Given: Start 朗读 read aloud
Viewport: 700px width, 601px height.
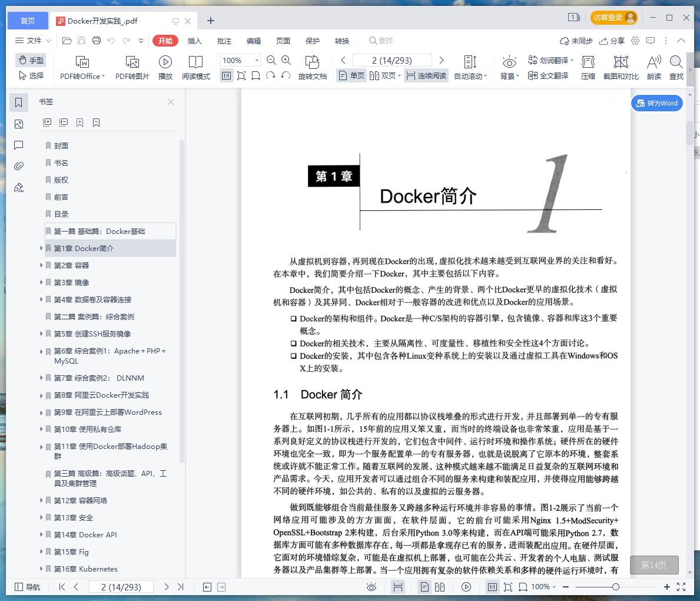Looking at the screenshot, I should click(654, 68).
